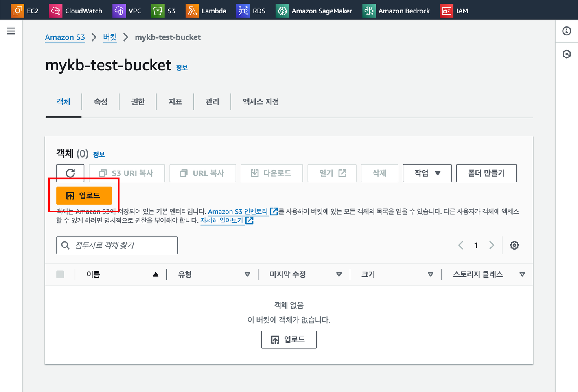Open 정보 link beside bucket title
The width and height of the screenshot is (578, 392).
point(182,68)
